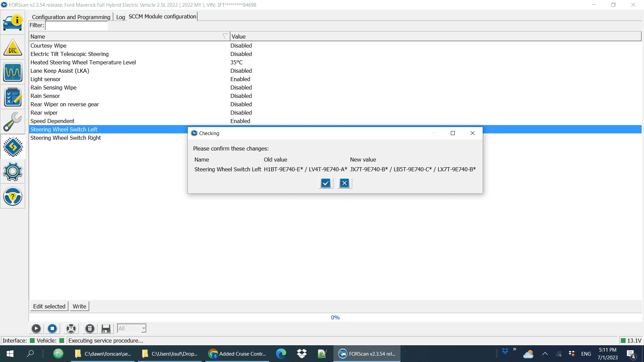
Task: Select Steering Wheel Switch Right row
Action: pyautogui.click(x=108, y=138)
